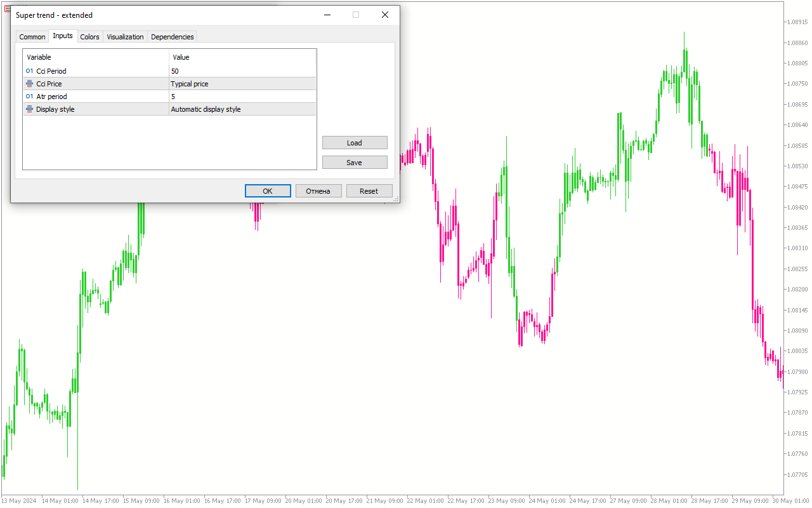Click the 1.08860 price axis label
812x508 pixels.
[797, 43]
